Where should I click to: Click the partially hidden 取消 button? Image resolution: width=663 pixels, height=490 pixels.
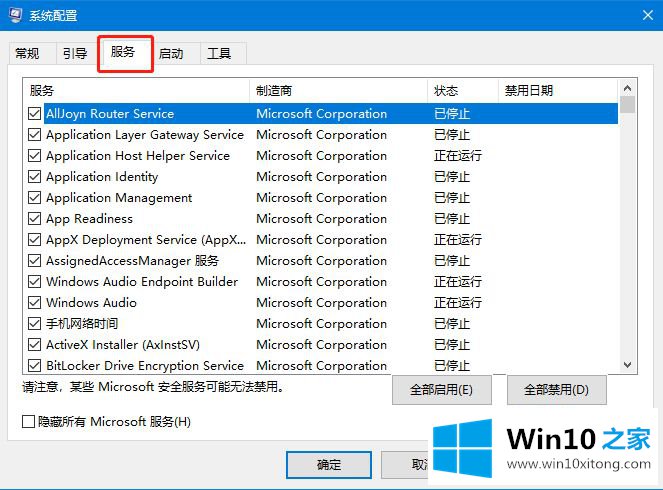(x=406, y=465)
